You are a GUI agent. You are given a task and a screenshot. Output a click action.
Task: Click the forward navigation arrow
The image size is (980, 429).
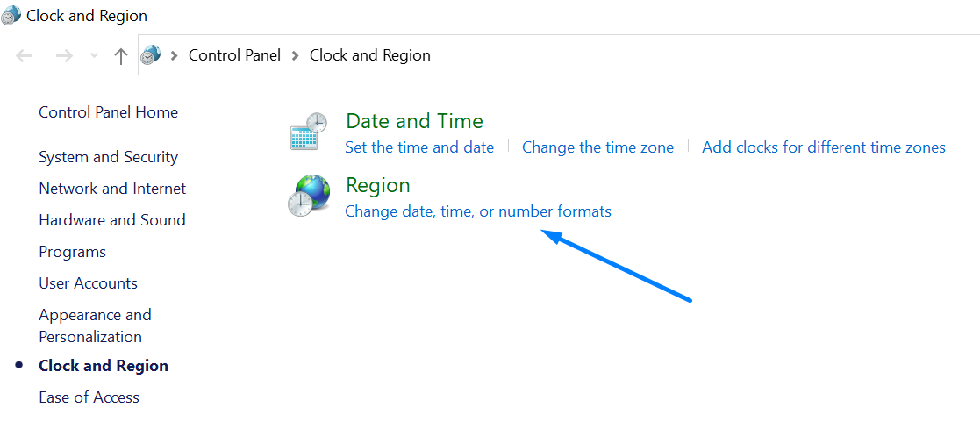[64, 55]
